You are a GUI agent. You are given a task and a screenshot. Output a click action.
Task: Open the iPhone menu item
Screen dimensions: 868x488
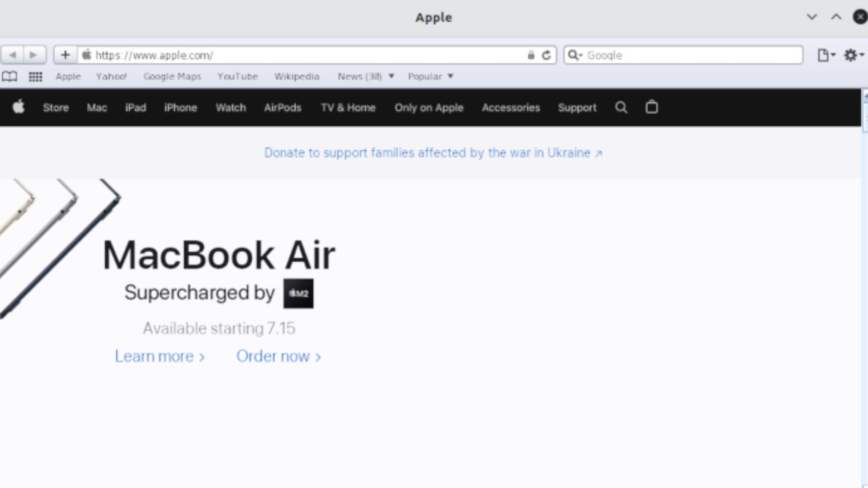181,108
